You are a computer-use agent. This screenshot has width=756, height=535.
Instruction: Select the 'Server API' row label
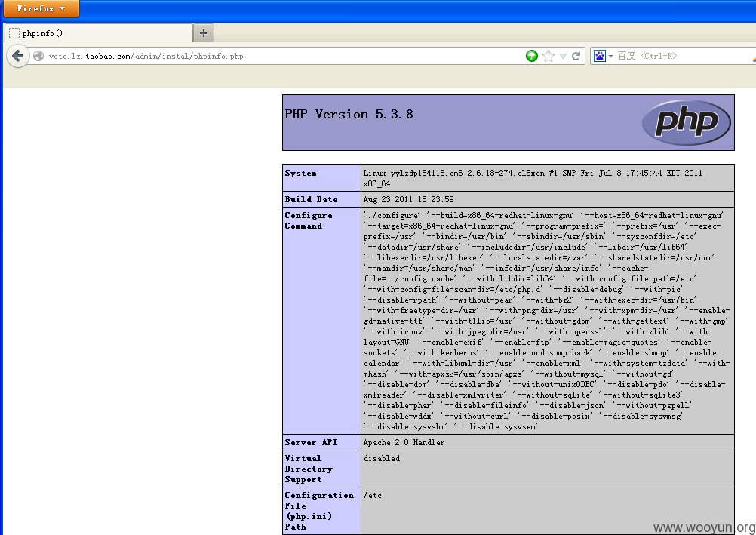coord(311,442)
